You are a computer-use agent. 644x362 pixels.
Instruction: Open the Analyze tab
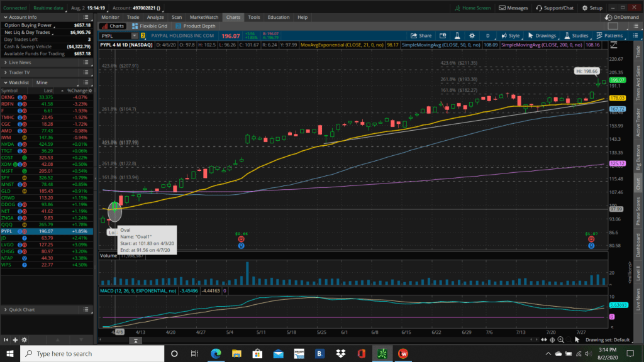click(154, 17)
